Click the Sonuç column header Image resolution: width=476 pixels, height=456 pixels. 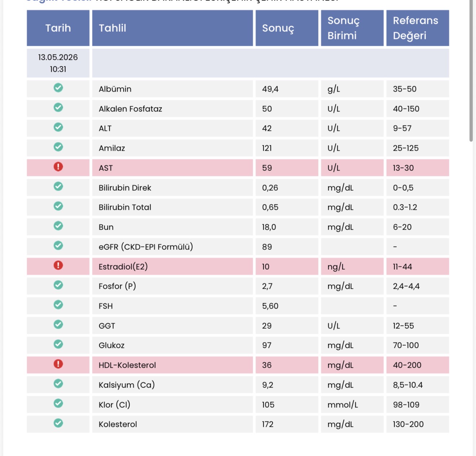(x=287, y=28)
